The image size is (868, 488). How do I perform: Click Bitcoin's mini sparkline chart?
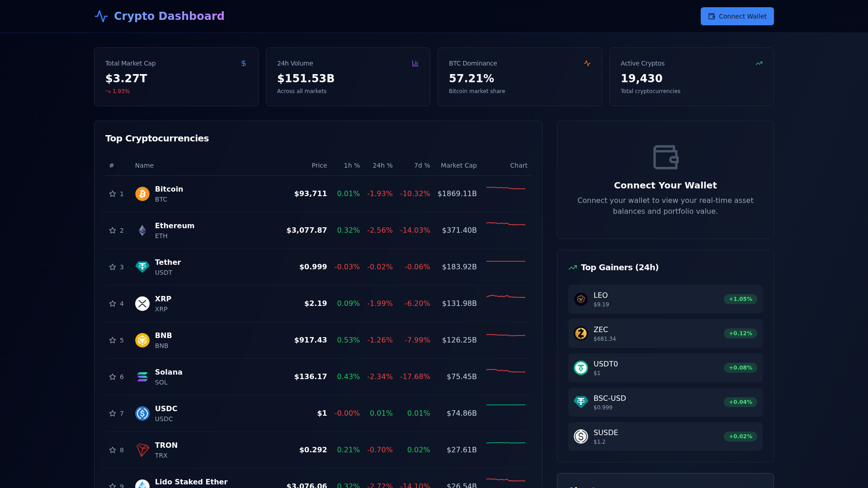click(506, 190)
